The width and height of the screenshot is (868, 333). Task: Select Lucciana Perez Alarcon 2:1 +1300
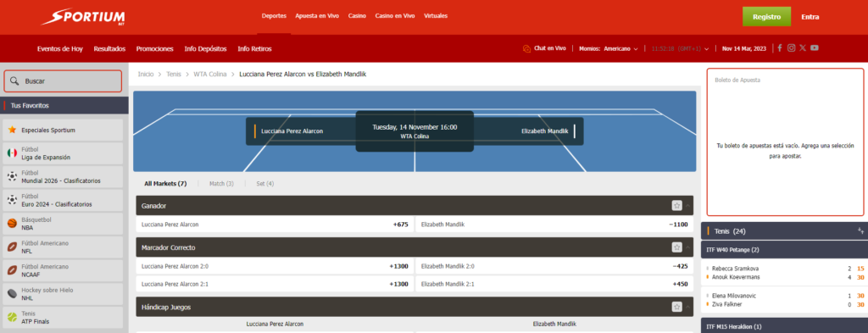[275, 284]
